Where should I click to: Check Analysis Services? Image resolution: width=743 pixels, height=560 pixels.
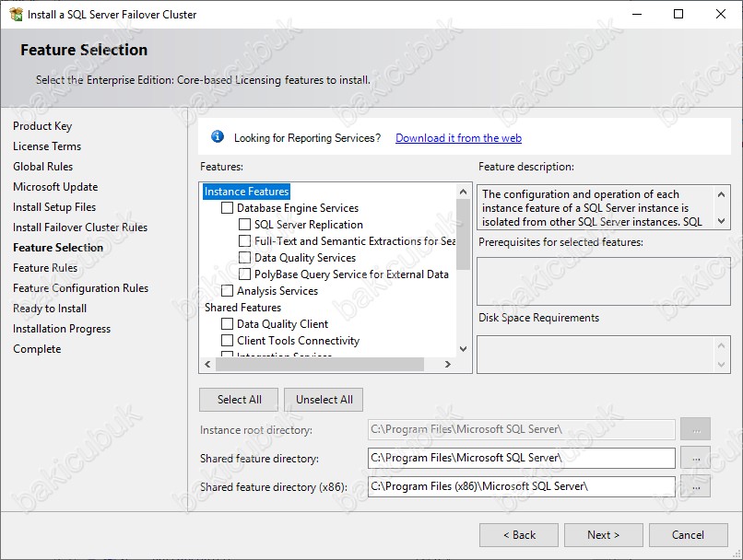click(x=228, y=291)
